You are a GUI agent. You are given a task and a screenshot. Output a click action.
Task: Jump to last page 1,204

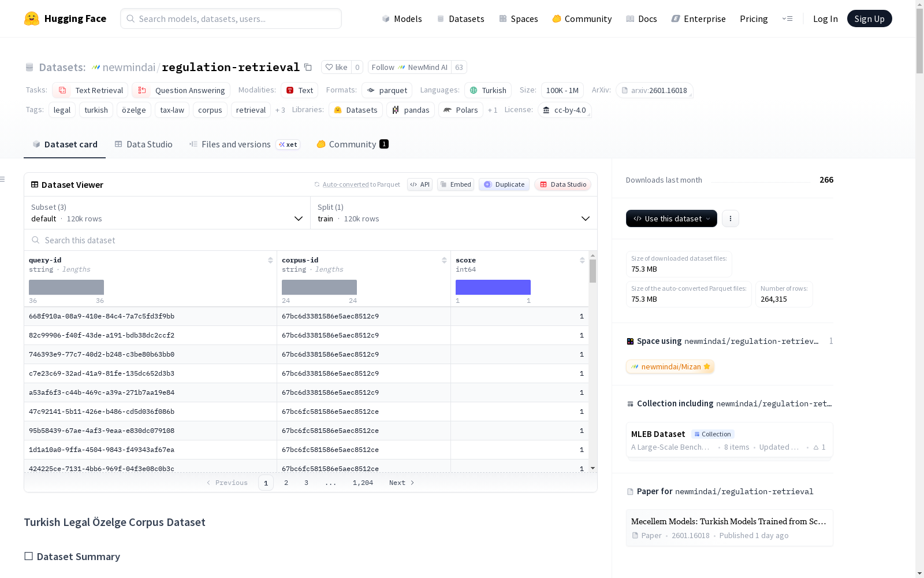pyautogui.click(x=363, y=483)
